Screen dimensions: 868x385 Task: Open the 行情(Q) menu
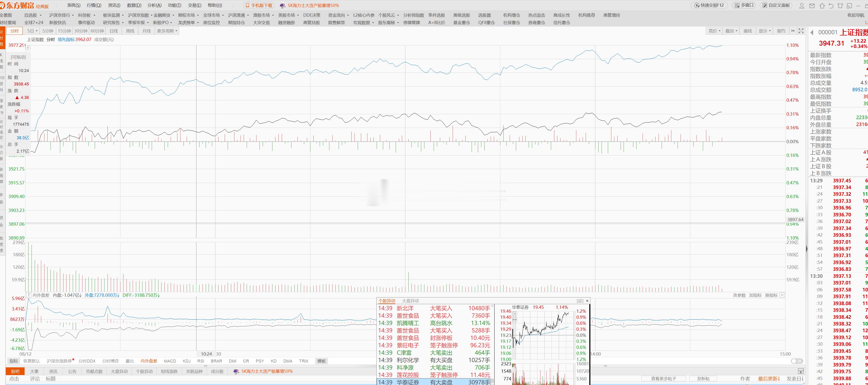pyautogui.click(x=94, y=5)
